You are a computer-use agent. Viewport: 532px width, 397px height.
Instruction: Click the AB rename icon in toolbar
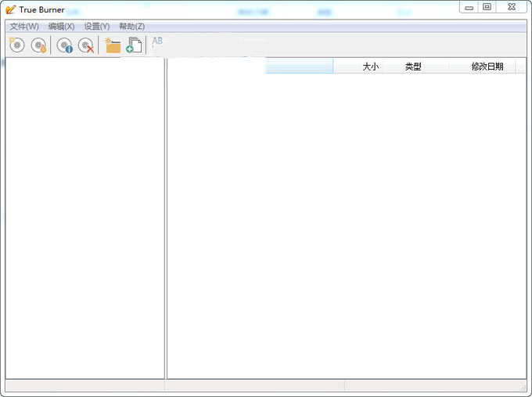click(157, 42)
